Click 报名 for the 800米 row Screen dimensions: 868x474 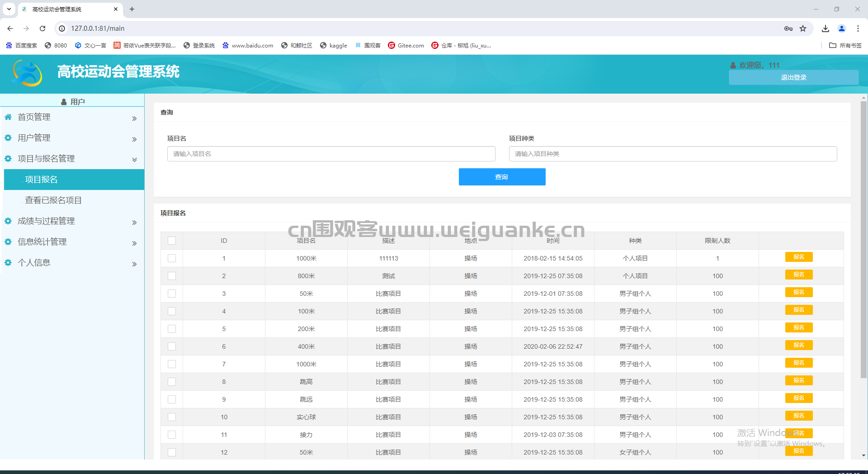[799, 275]
